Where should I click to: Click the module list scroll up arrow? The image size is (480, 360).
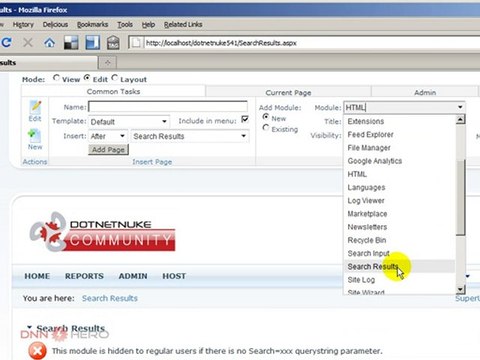[460, 119]
